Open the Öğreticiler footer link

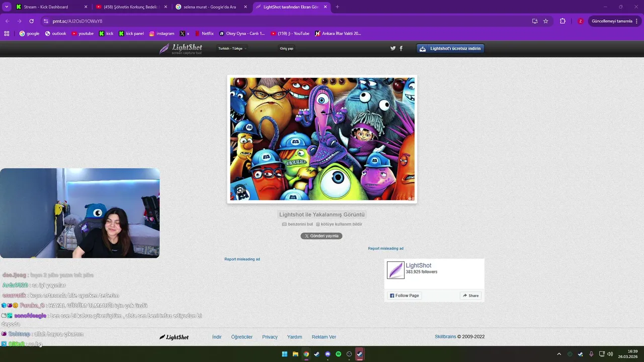(242, 337)
